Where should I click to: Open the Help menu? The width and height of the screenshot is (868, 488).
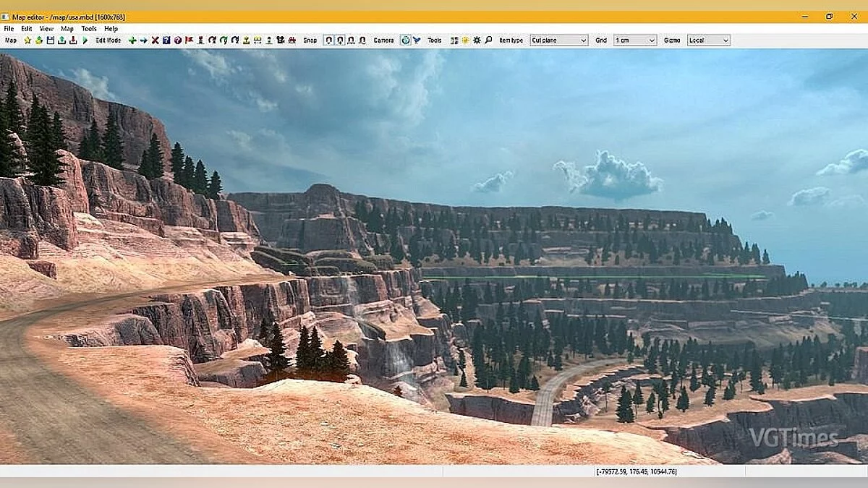111,29
